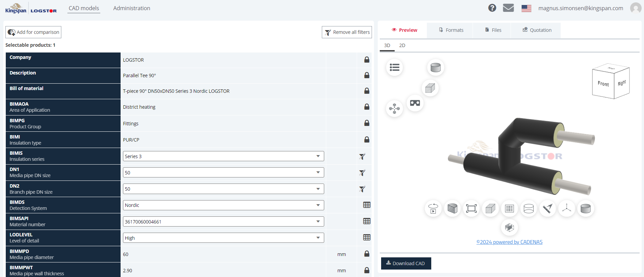Click the wireframe cylinder icon
Viewport: 644px width, 277px height.
[x=528, y=209]
